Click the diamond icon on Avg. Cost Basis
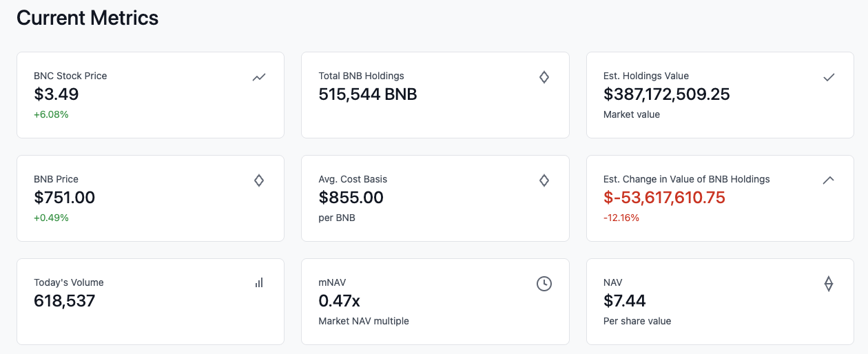 [x=544, y=180]
